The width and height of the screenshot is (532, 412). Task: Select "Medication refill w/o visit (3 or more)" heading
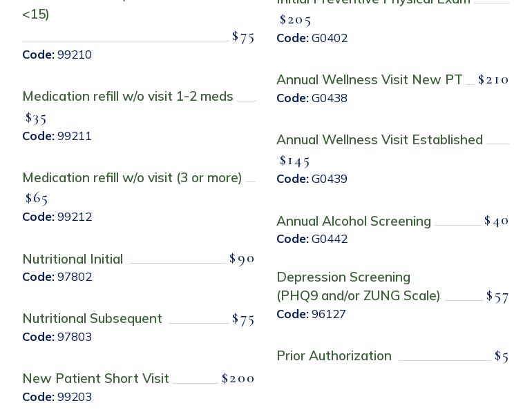pyautogui.click(x=132, y=178)
